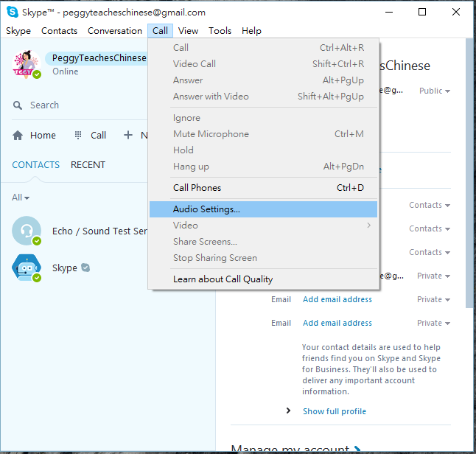Screen dimensions: 476x454
Task: Click the Call entry with Ctrl+Alt+R
Action: coord(263,48)
